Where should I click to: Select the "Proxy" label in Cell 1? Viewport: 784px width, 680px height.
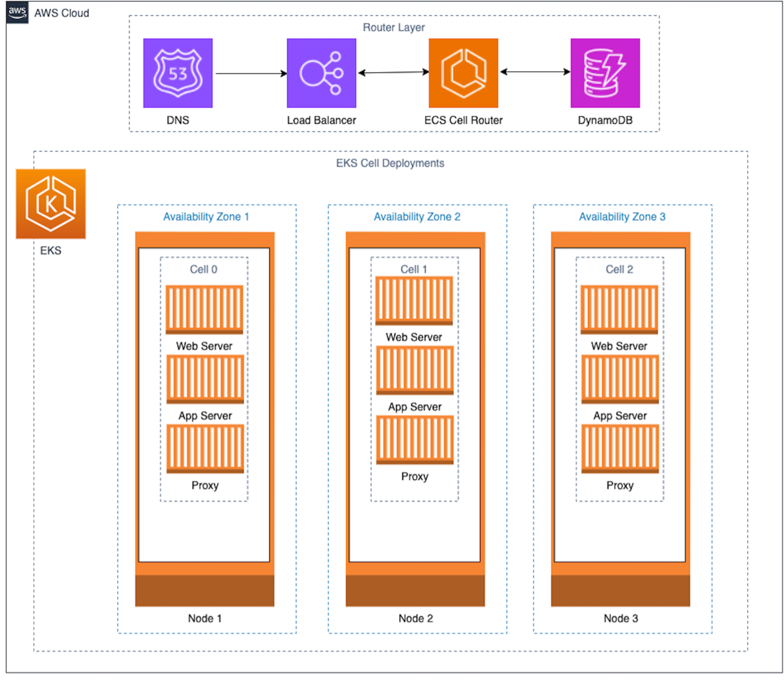[415, 477]
